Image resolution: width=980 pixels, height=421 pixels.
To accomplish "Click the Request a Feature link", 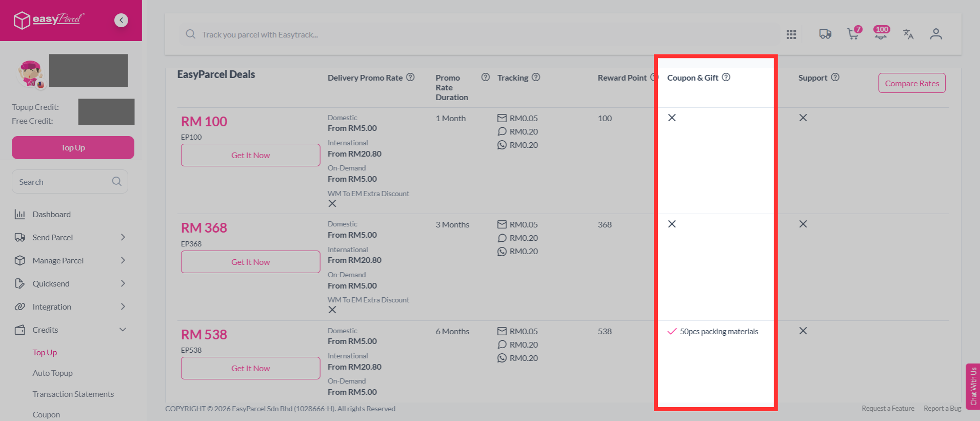I will pyautogui.click(x=888, y=408).
